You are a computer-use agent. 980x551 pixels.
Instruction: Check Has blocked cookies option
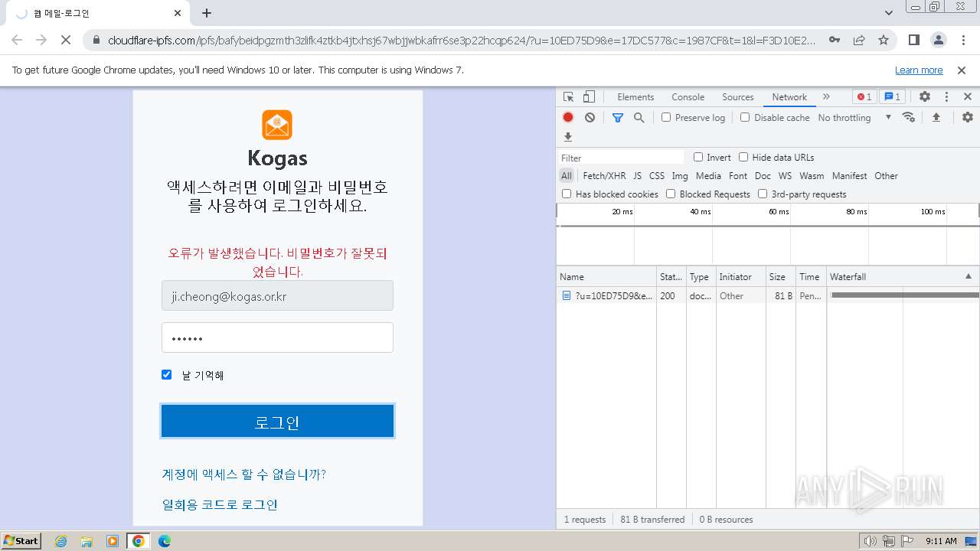[567, 194]
